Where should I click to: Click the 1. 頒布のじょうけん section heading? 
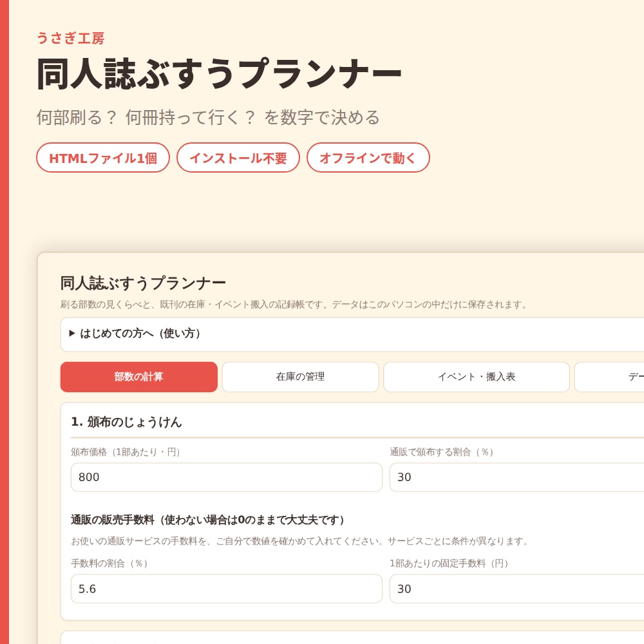[x=126, y=422]
